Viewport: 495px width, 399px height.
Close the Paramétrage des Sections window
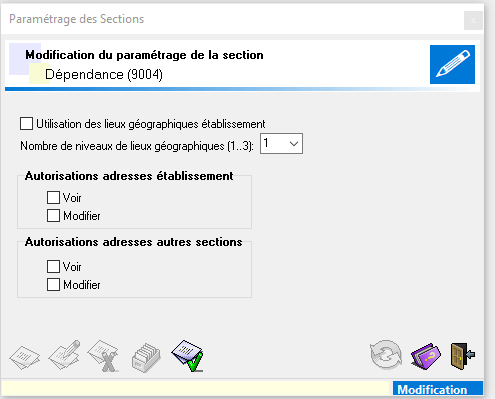[473, 21]
